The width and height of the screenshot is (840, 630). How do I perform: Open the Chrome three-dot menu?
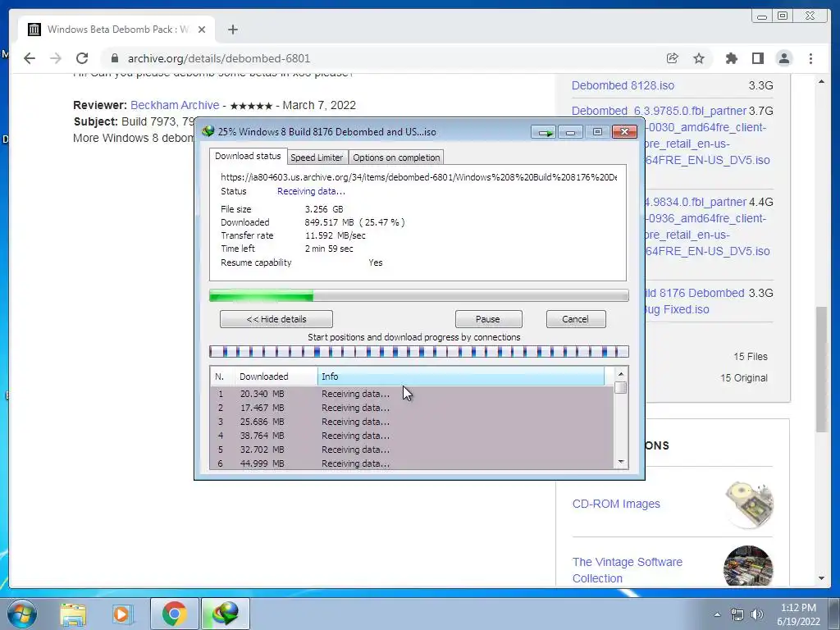click(x=810, y=58)
